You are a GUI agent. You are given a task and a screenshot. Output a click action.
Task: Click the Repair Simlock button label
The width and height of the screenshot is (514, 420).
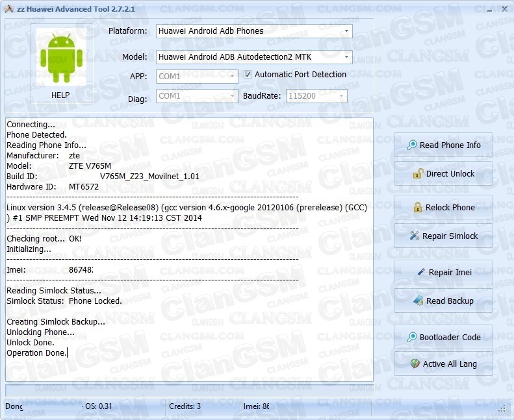pos(450,236)
